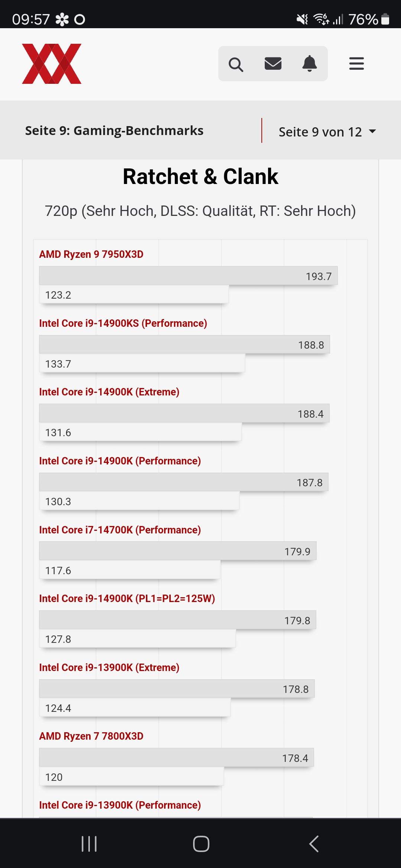The height and width of the screenshot is (868, 401).
Task: Tap Android home button
Action: (x=201, y=844)
